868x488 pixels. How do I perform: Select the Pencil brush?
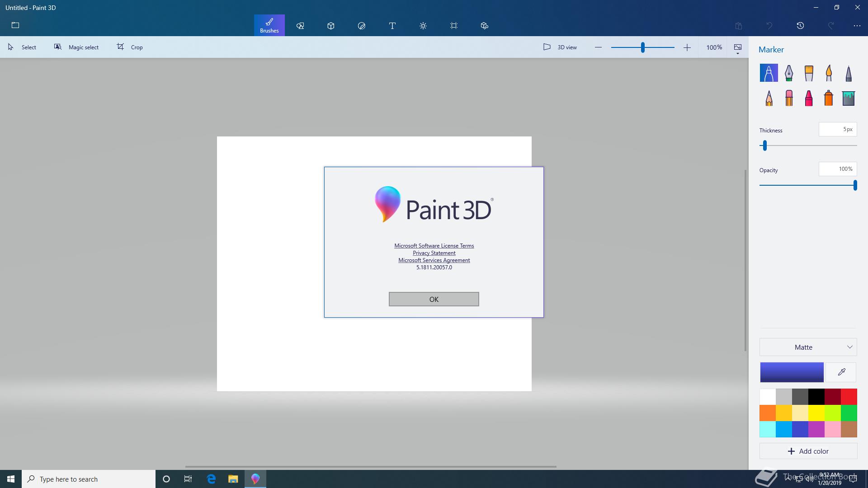tap(769, 98)
